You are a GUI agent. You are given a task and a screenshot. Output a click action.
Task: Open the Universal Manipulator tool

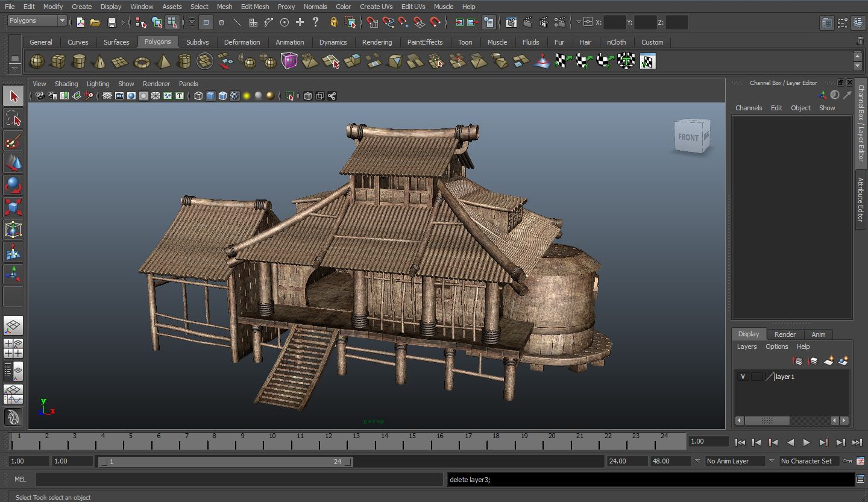click(x=13, y=230)
